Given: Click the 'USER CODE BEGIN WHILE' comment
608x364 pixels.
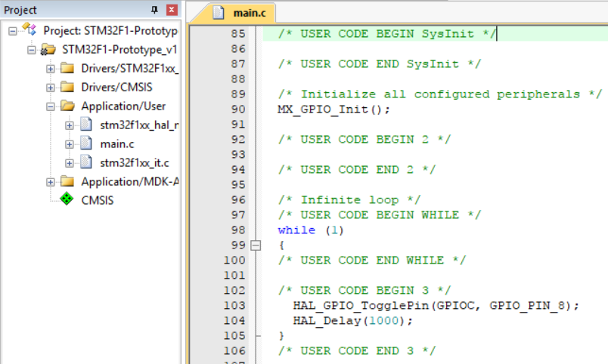Looking at the screenshot, I should click(x=380, y=215).
